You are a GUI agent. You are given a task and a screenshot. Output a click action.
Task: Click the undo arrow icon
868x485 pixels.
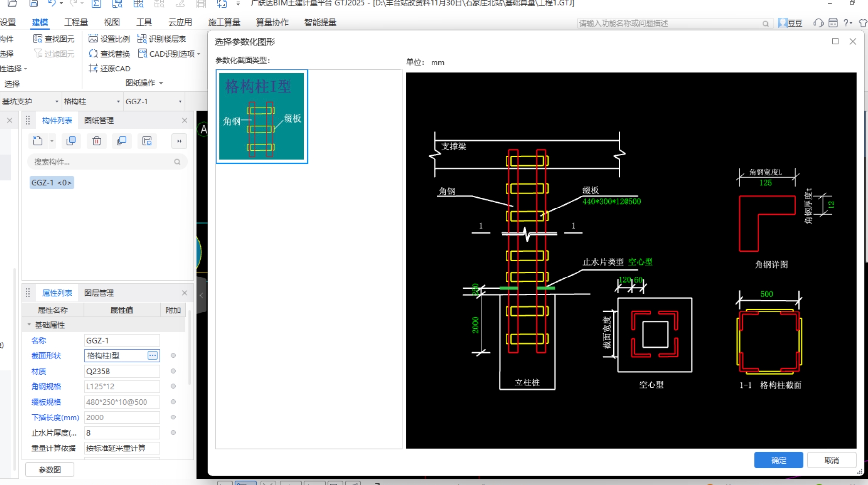click(52, 3)
